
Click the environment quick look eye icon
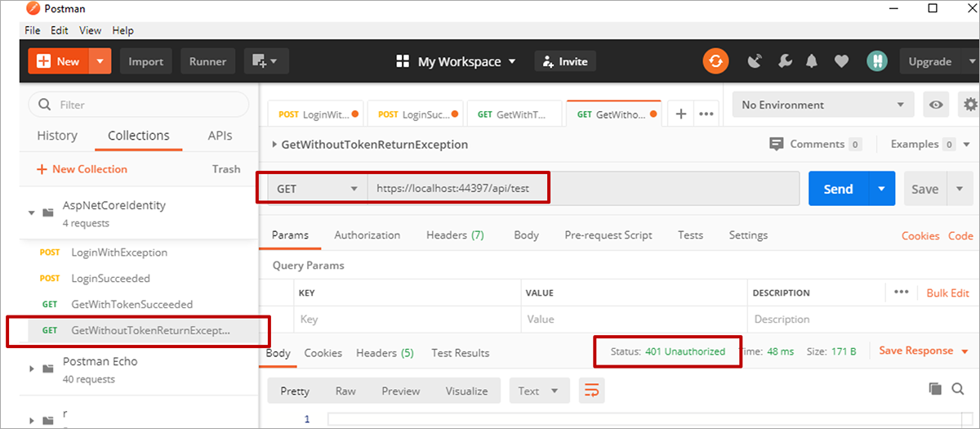coord(936,105)
